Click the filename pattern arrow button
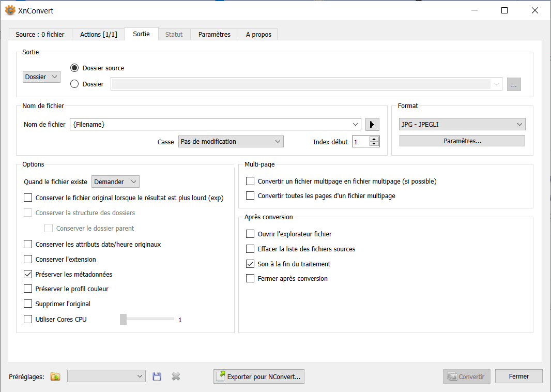Viewport: 551px width, 392px height. (x=372, y=125)
